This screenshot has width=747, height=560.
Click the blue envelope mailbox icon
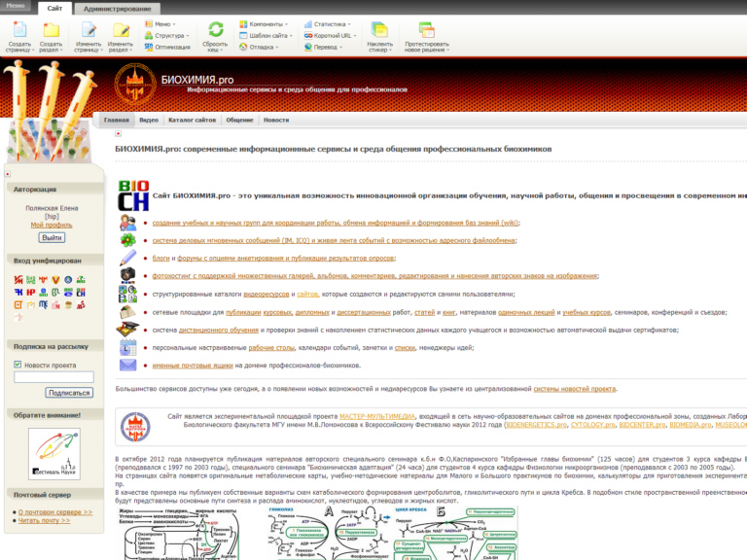pyautogui.click(x=127, y=365)
